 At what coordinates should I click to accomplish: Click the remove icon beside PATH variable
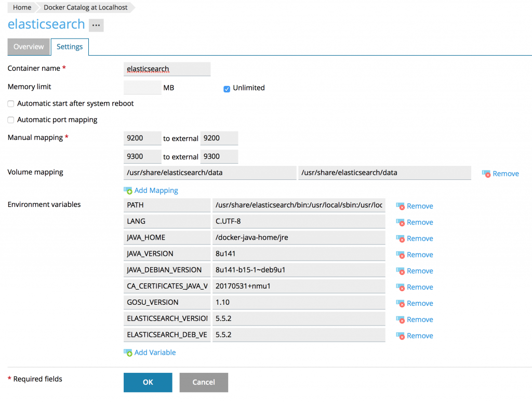[x=401, y=206]
